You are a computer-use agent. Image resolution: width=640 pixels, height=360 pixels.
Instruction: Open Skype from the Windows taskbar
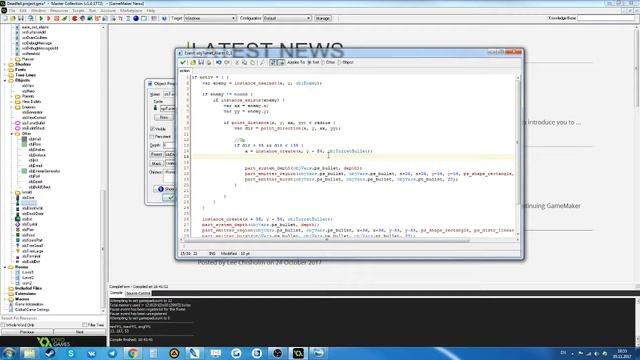71,353
